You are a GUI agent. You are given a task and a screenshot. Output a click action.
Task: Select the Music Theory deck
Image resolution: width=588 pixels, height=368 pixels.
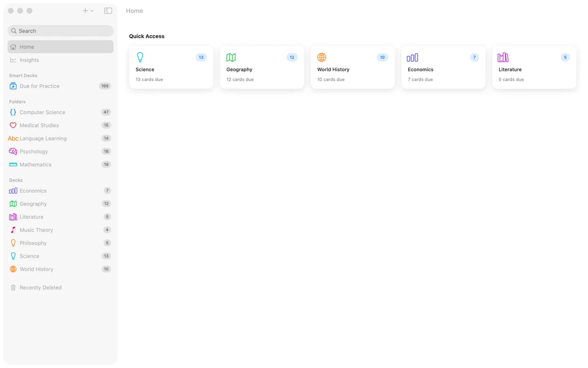click(60, 230)
